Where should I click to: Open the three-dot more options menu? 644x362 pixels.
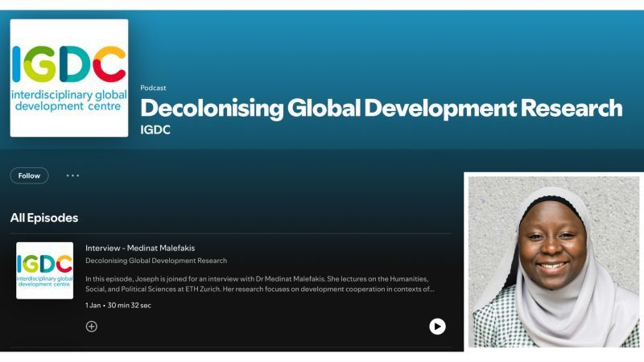coord(72,175)
